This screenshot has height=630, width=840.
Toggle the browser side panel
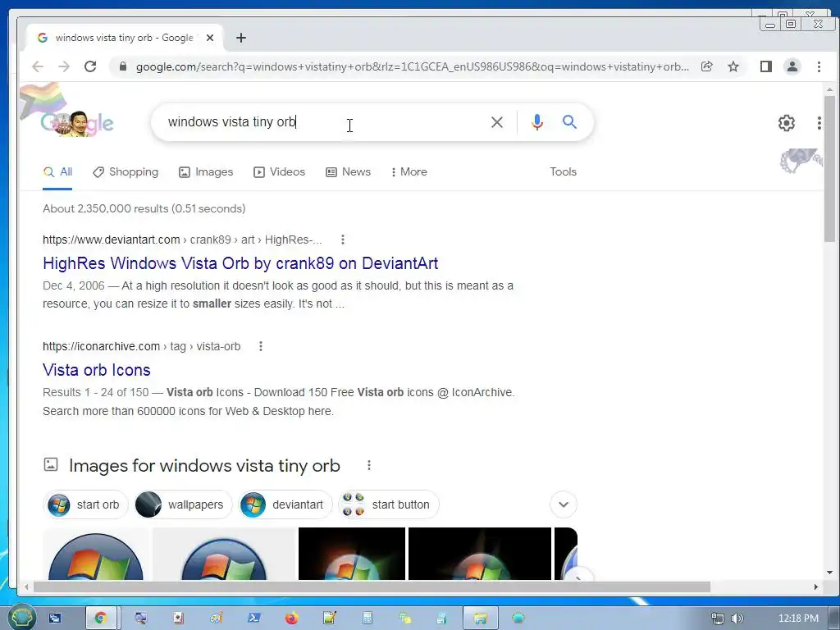coord(766,66)
